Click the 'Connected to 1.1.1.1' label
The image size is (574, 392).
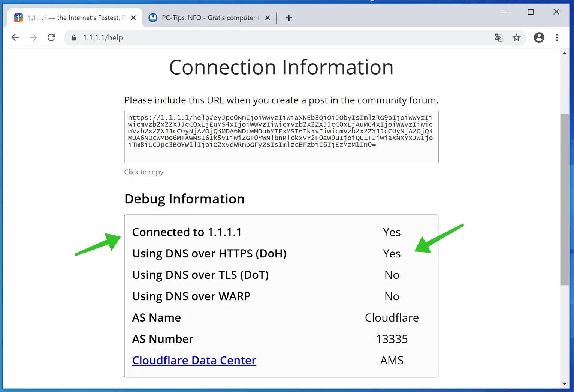187,232
